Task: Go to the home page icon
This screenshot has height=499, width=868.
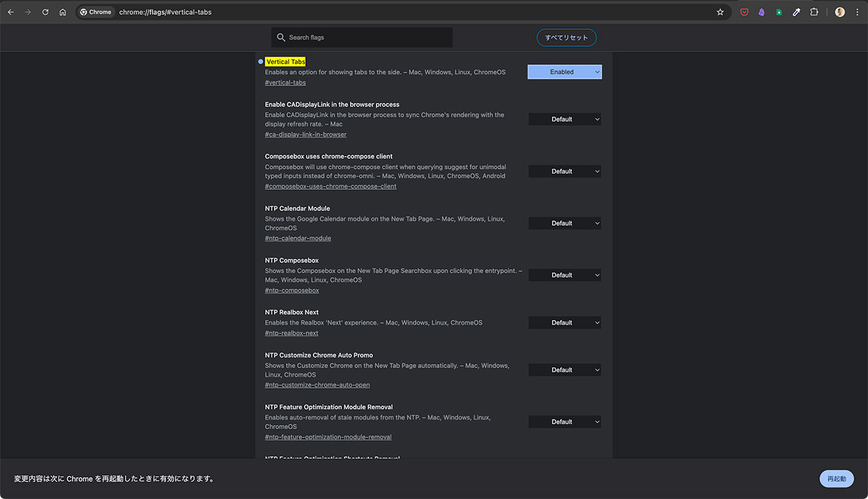Action: pyautogui.click(x=62, y=12)
